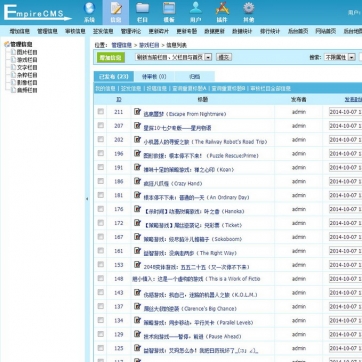Click the publish date field of row 181
The image size is (362, 362).
345,195
